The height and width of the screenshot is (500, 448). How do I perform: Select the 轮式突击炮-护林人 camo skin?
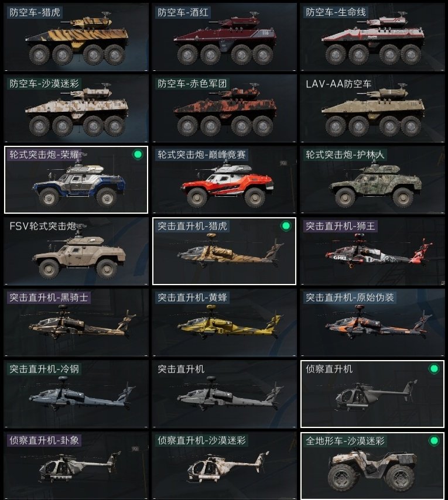point(372,180)
